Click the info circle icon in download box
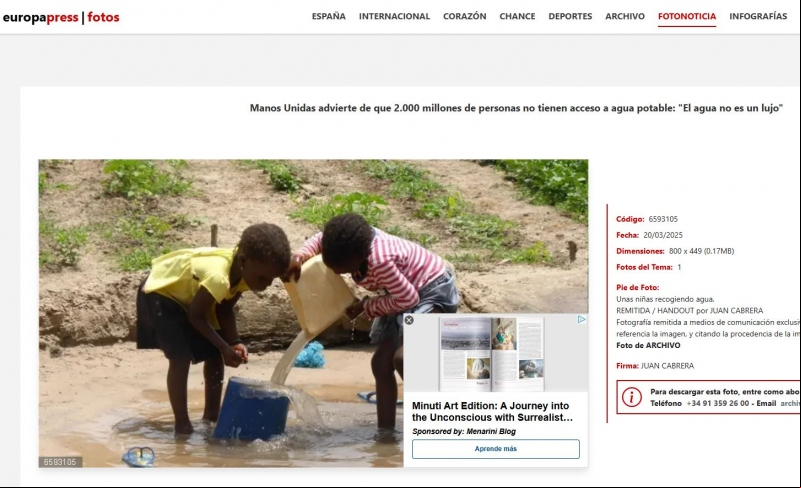Image resolution: width=801 pixels, height=488 pixels. pyautogui.click(x=632, y=397)
